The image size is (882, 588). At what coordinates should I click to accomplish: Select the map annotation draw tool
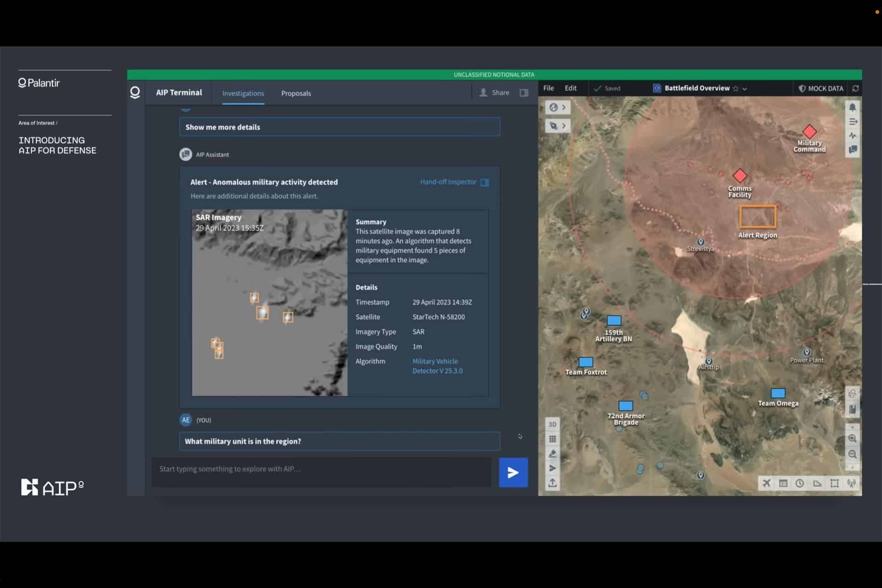click(x=553, y=453)
